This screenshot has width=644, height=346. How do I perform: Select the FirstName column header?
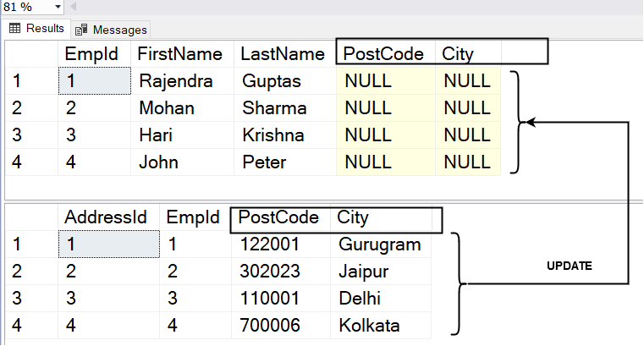click(181, 54)
